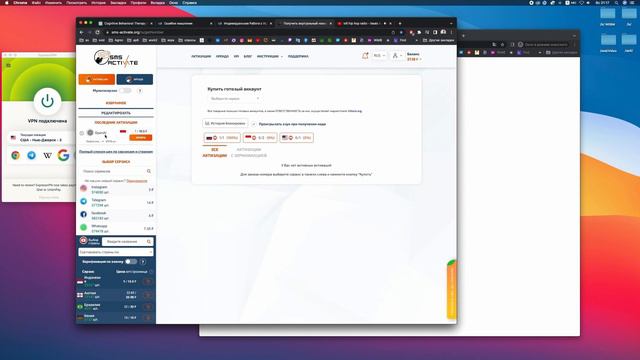The width and height of the screenshot is (640, 360).
Task: Open Wikipedia shortcut in ExpressVPN window
Action: 47,156
